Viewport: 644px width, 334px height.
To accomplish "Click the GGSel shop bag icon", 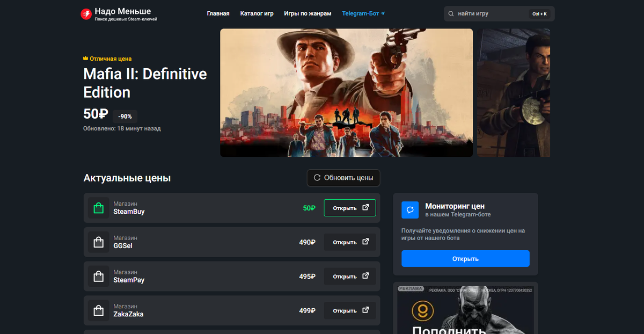I will click(99, 243).
